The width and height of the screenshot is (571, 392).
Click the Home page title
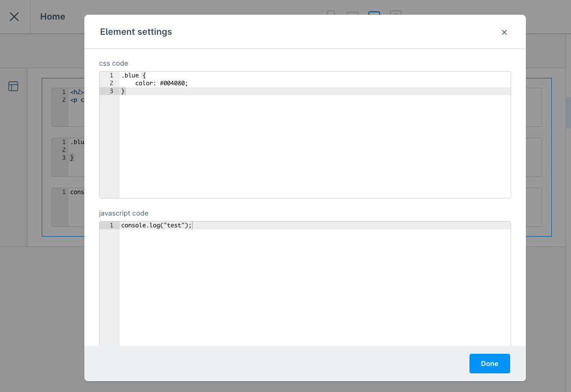[x=52, y=17]
